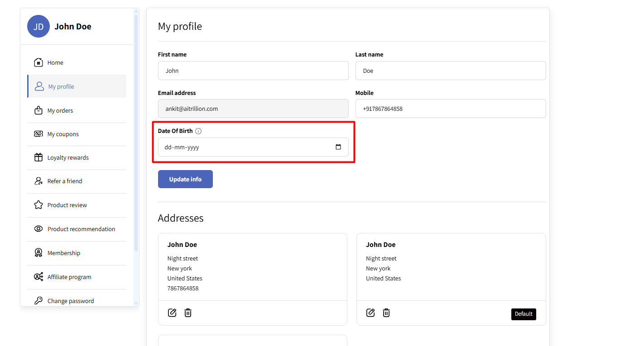This screenshot has height=346, width=644.
Task: Click the edit icon on default address
Action: point(370,313)
